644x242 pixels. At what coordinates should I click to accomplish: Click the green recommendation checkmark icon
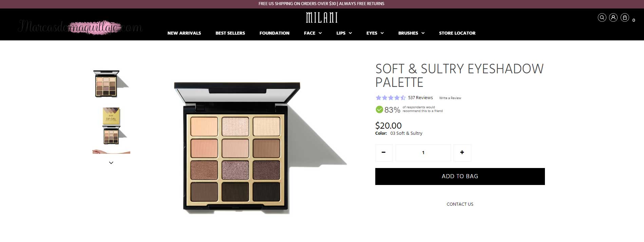[379, 109]
